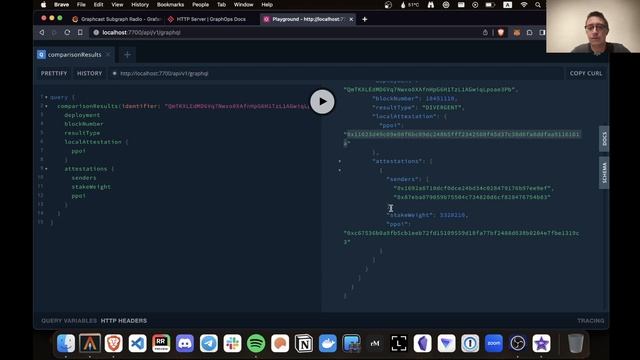Open the Apple menu
The height and width of the screenshot is (360, 640).
click(x=43, y=4)
